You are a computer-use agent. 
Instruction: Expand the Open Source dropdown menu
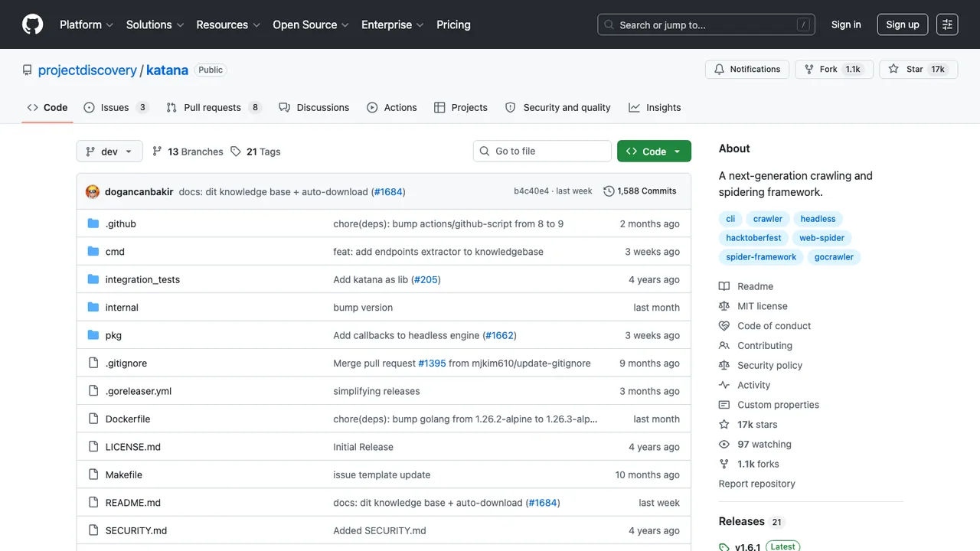click(311, 24)
